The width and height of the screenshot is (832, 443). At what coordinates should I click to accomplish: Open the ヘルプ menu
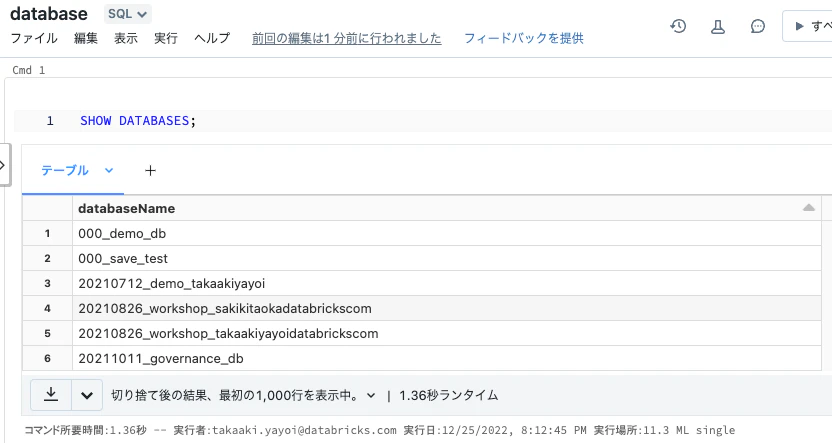(x=212, y=38)
